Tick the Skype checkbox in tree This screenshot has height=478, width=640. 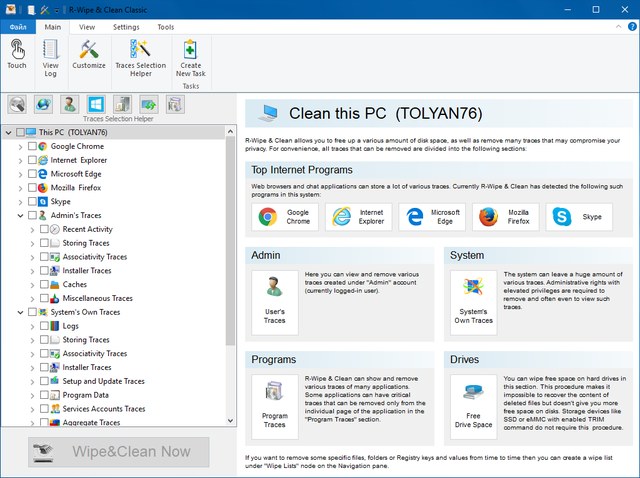click(32, 201)
